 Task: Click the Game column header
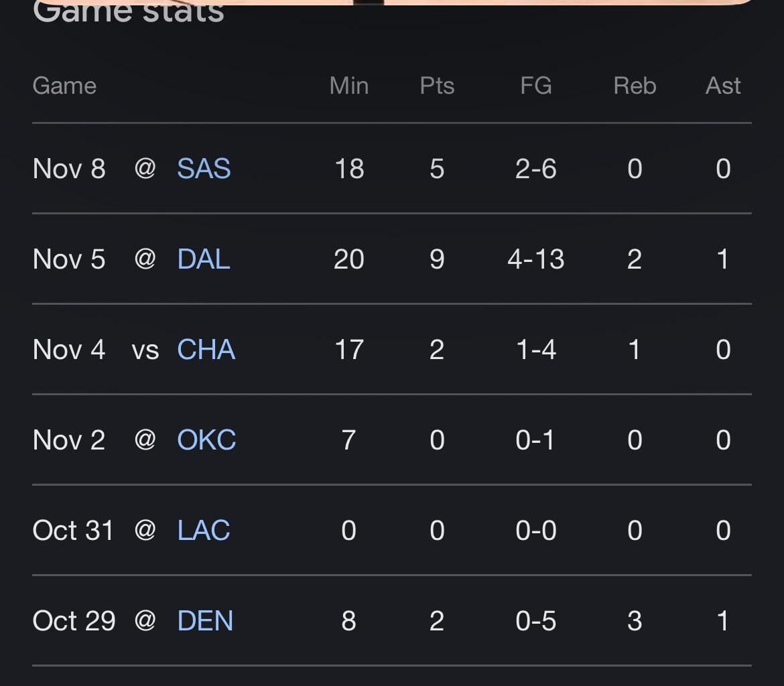64,86
